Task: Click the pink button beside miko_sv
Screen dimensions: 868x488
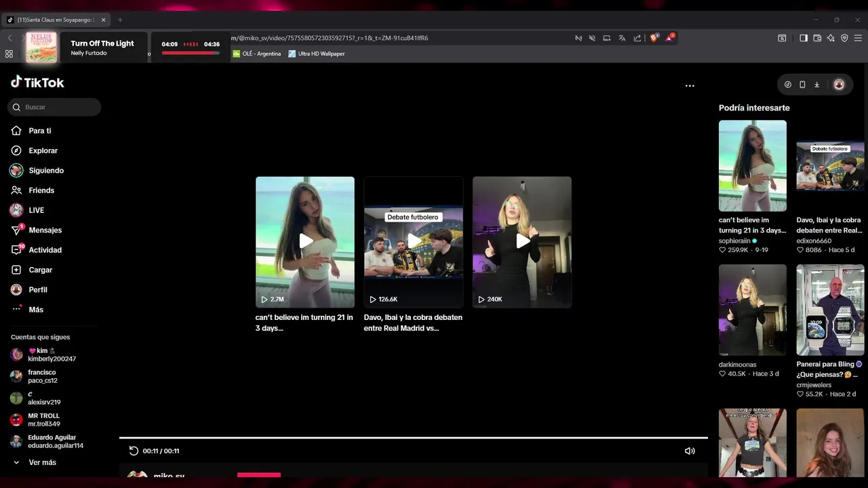Action: 259,475
